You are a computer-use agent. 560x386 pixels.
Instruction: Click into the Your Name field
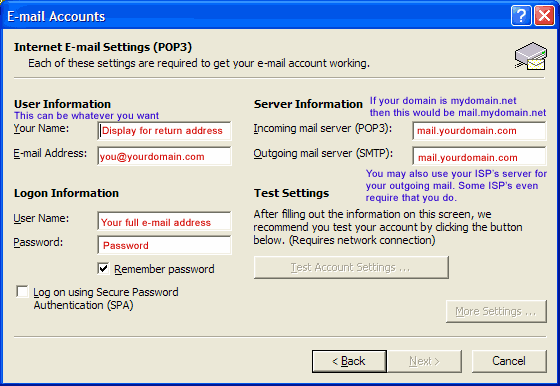[164, 131]
